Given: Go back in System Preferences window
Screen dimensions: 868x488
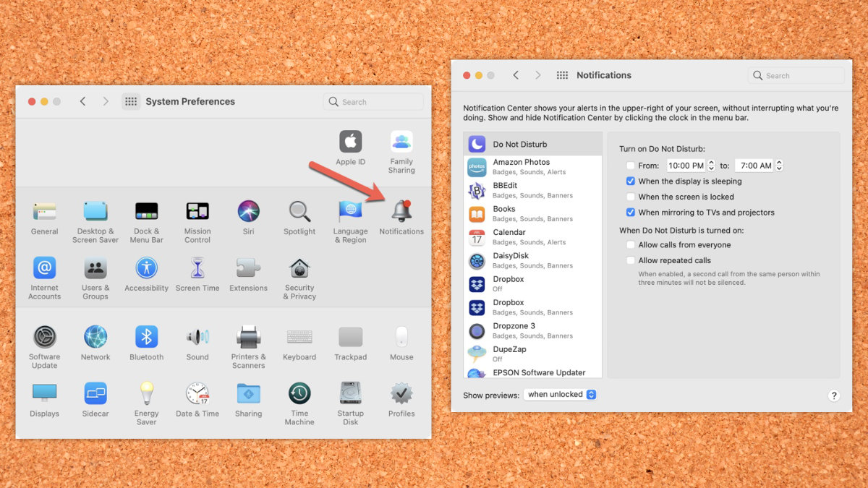Looking at the screenshot, I should [82, 102].
